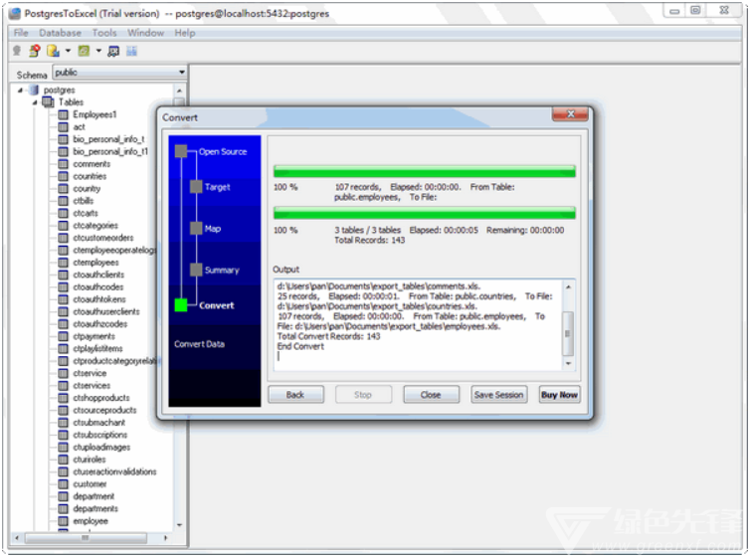Open the Help menu
The width and height of the screenshot is (752, 560).
point(185,33)
